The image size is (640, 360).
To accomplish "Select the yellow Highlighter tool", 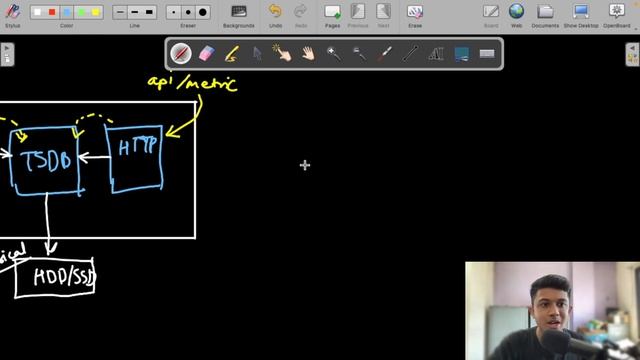I will (232, 53).
